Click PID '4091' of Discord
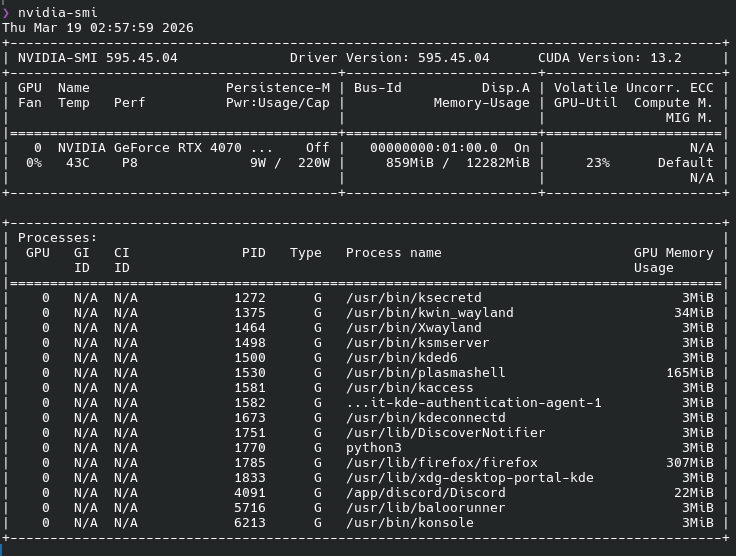 (x=250, y=493)
